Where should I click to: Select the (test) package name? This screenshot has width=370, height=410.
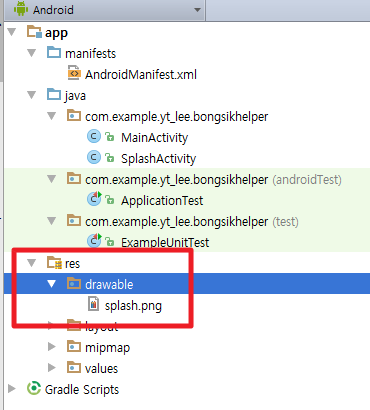point(177,222)
